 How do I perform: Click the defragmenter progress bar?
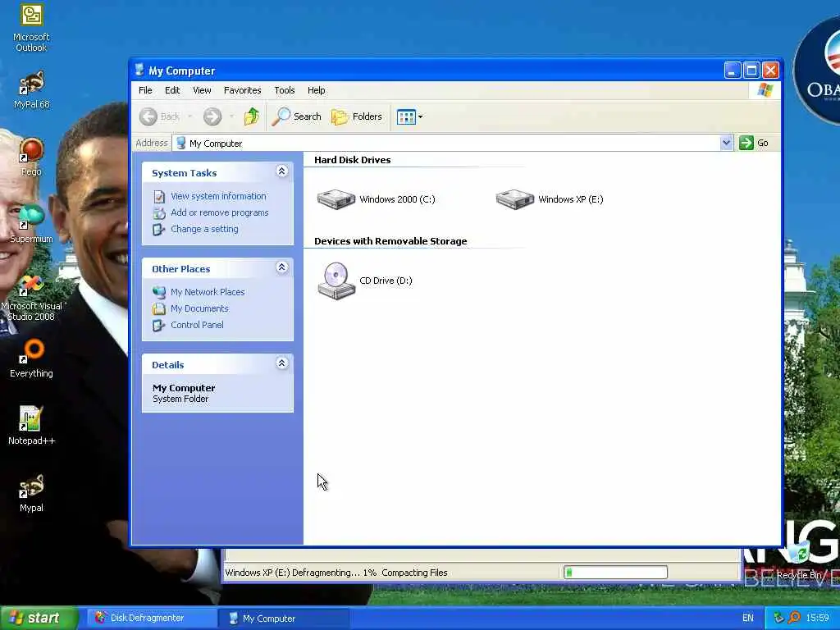615,573
